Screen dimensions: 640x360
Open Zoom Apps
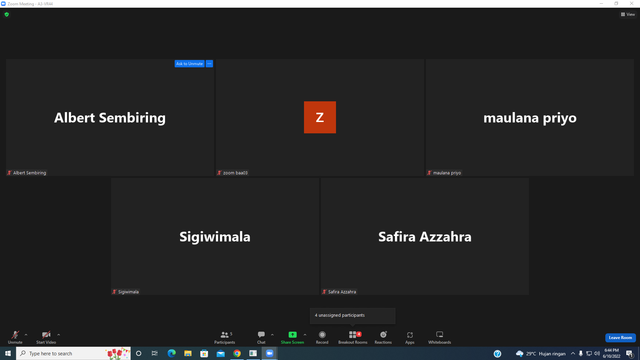click(410, 337)
